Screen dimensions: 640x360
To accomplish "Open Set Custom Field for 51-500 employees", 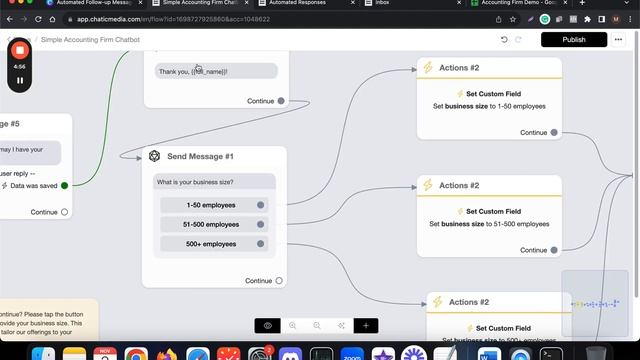I will pos(489,218).
